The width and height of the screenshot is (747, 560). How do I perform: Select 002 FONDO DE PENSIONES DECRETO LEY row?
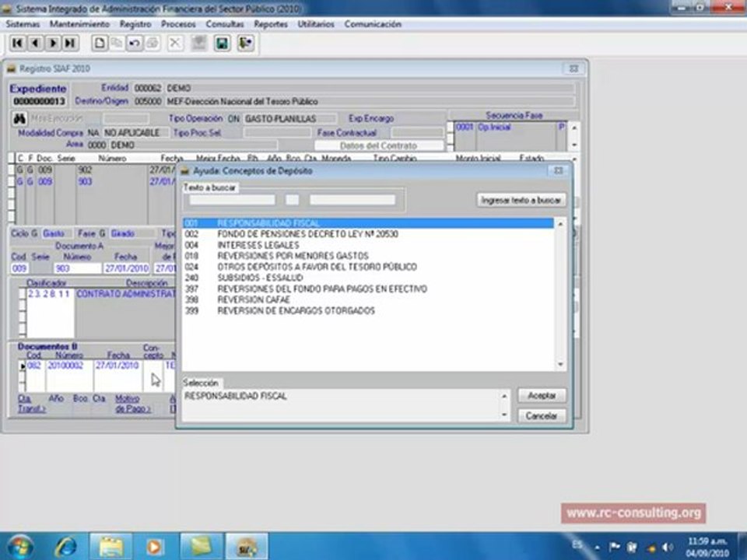(368, 234)
